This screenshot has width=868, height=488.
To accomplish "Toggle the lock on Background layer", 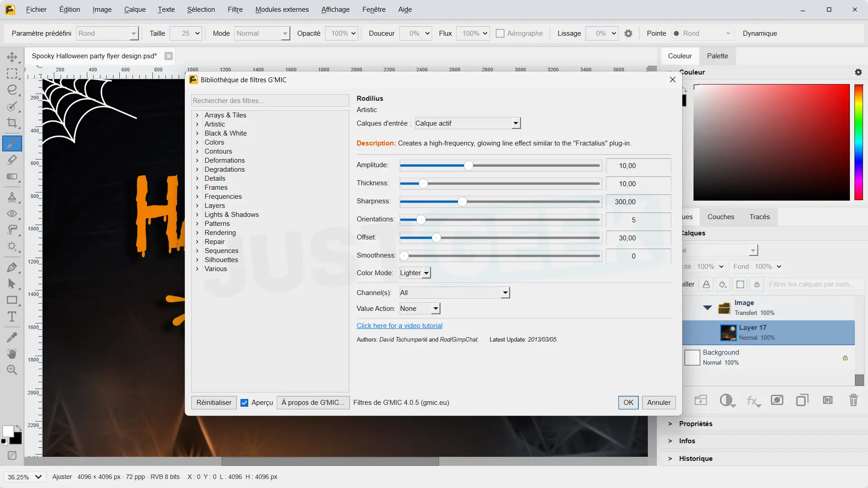I will 845,358.
